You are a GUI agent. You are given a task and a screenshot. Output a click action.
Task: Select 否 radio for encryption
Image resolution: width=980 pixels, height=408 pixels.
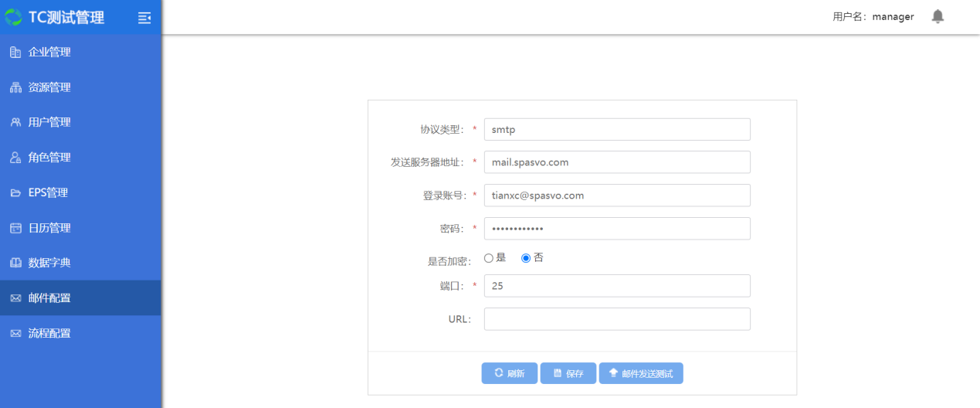pos(526,258)
